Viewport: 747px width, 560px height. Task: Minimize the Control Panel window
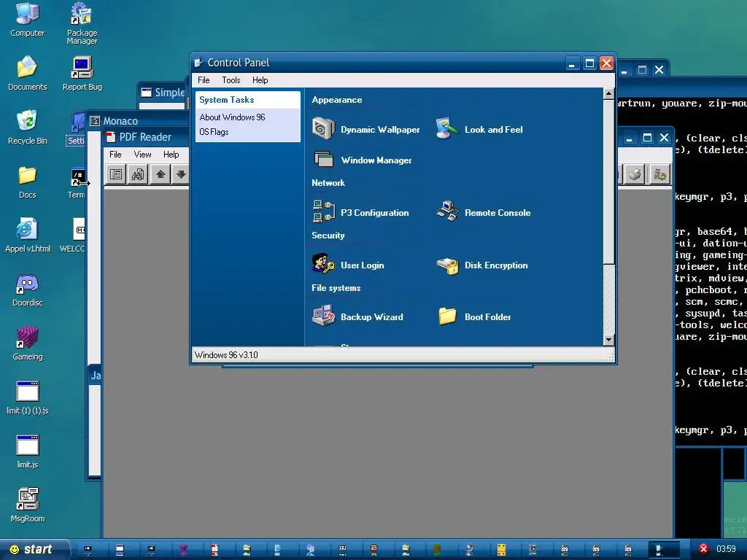click(x=572, y=63)
